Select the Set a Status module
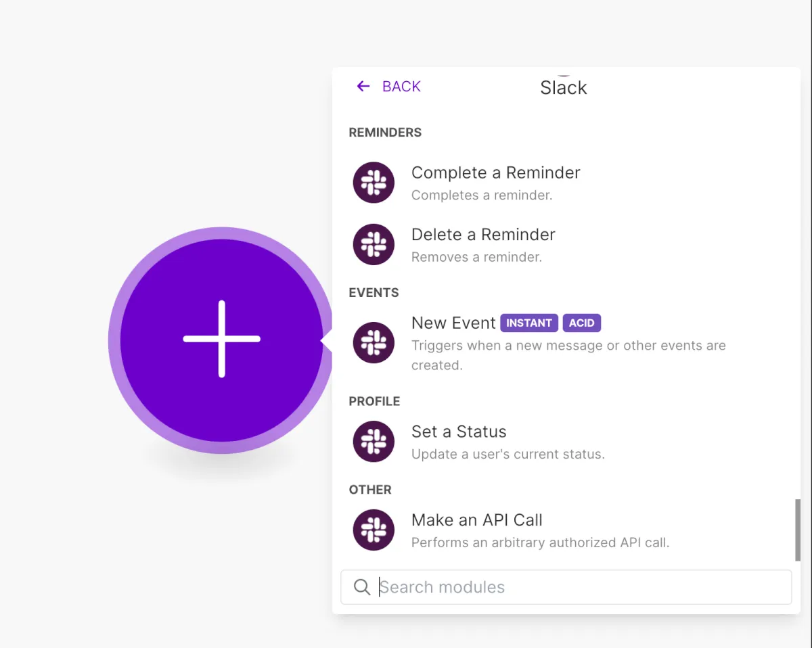 click(x=565, y=442)
